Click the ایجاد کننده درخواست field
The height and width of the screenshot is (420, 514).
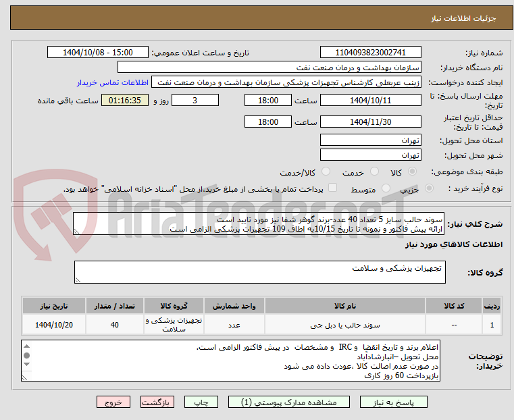point(286,82)
